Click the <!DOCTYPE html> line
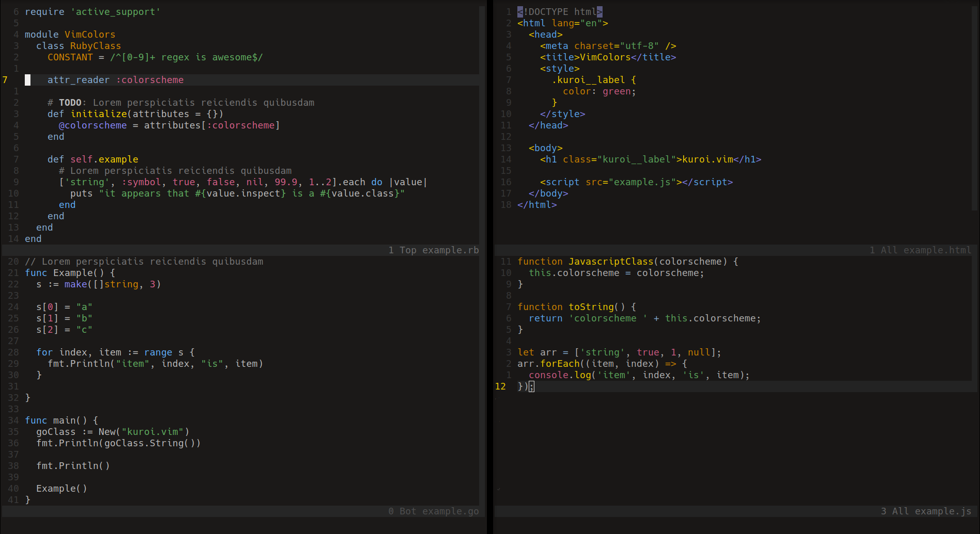 (x=560, y=12)
